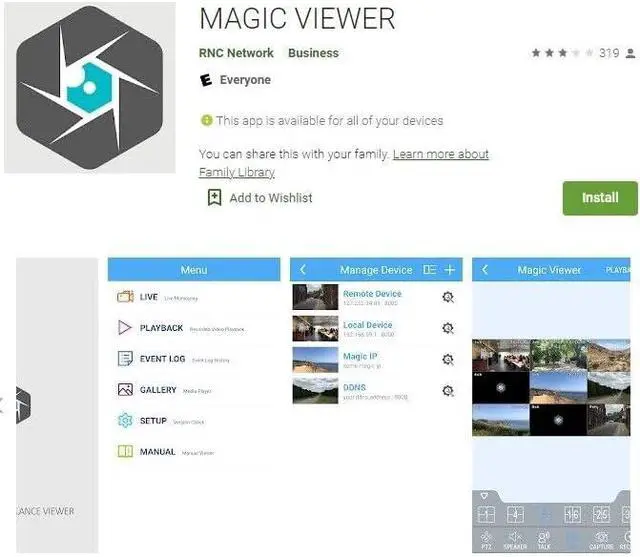Select the 25-channel split layout icon
The image size is (640, 557).
click(602, 515)
